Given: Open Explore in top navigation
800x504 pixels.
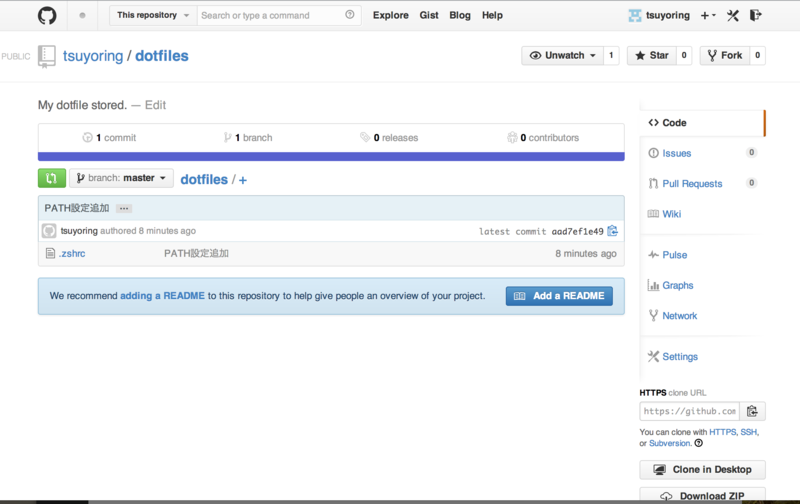Looking at the screenshot, I should [x=391, y=15].
